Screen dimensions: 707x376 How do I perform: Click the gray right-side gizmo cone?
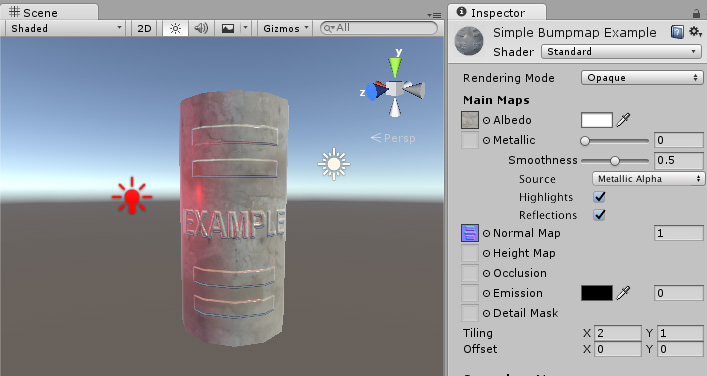click(415, 90)
